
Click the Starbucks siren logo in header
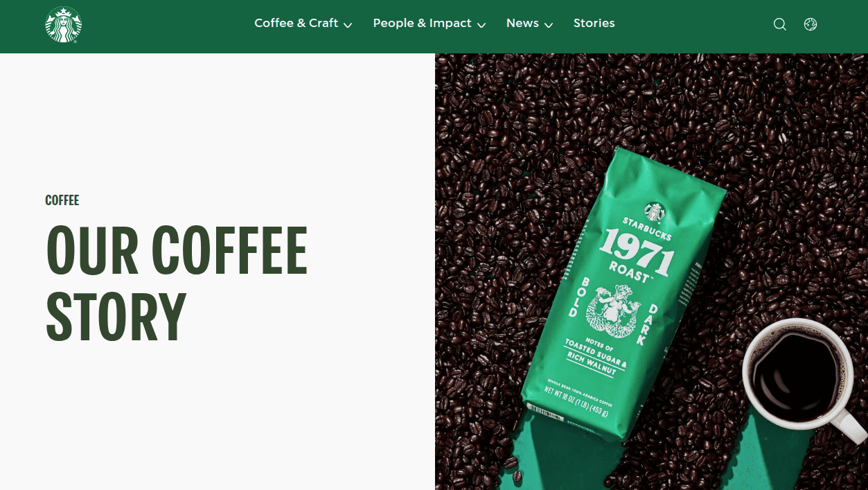pos(64,25)
